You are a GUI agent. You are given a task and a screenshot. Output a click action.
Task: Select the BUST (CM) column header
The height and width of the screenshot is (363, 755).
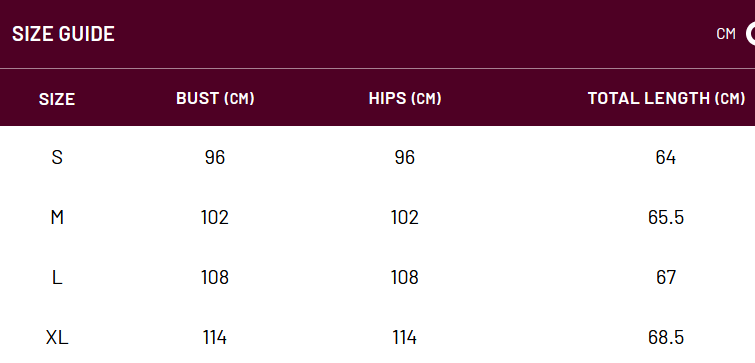point(215,98)
